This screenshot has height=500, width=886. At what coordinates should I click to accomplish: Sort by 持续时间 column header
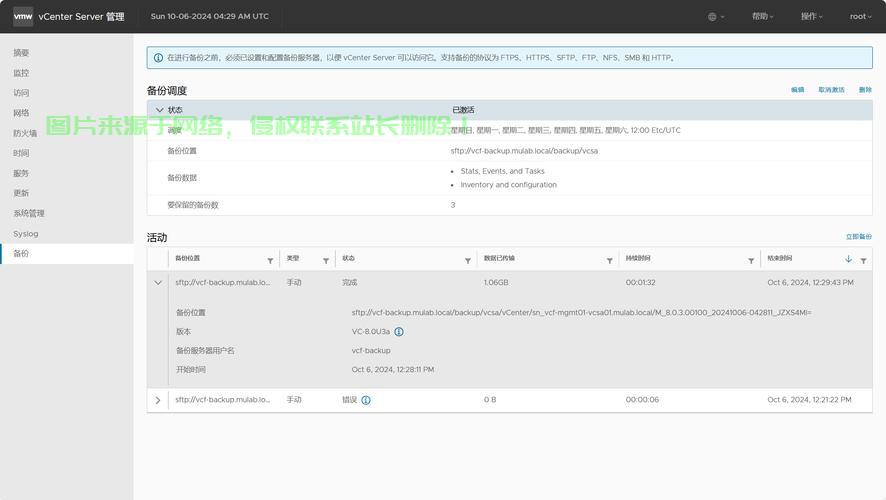[x=638, y=258]
